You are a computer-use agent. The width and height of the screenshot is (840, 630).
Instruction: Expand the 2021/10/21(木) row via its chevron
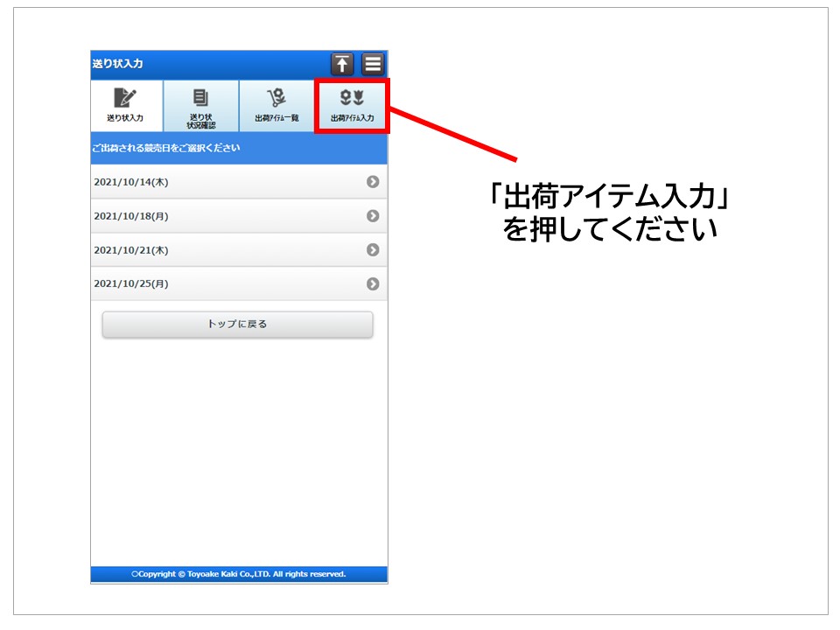tap(373, 250)
